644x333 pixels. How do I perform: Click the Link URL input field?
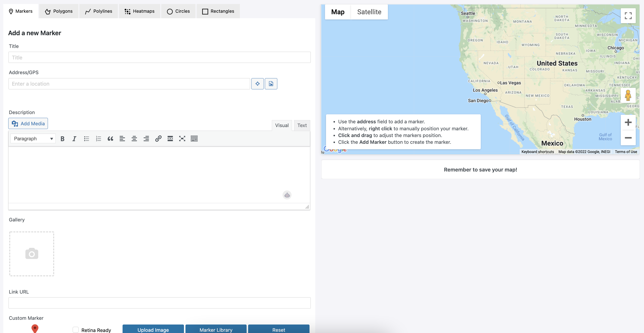pos(160,303)
